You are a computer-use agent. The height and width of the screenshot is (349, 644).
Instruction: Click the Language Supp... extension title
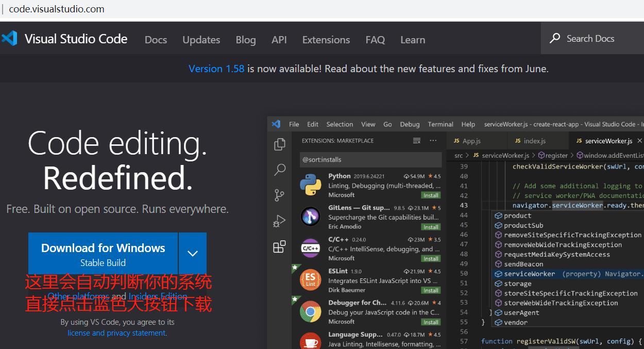[x=355, y=335]
